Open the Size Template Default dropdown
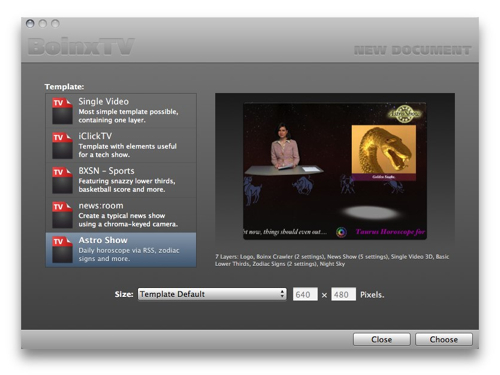The height and width of the screenshot is (375, 500). pos(212,294)
